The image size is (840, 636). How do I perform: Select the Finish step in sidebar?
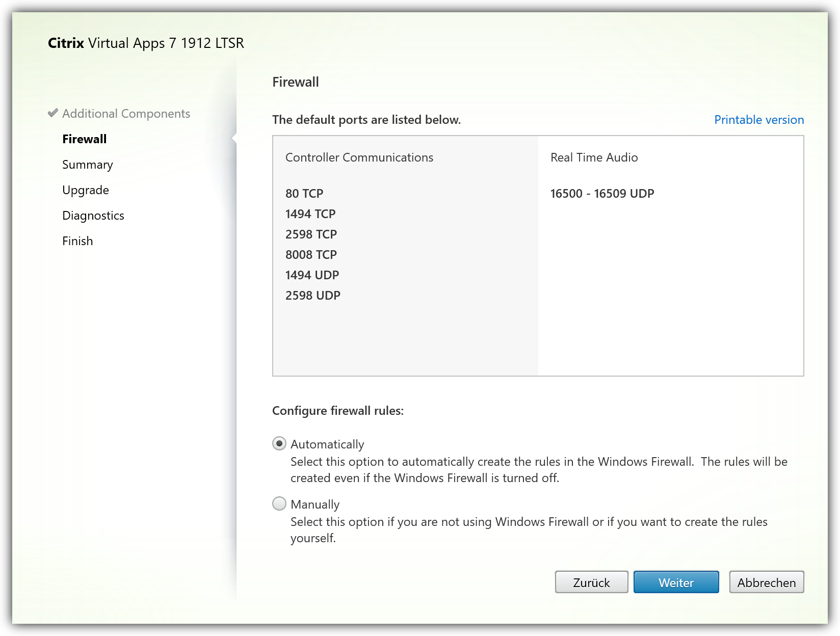[x=77, y=241]
